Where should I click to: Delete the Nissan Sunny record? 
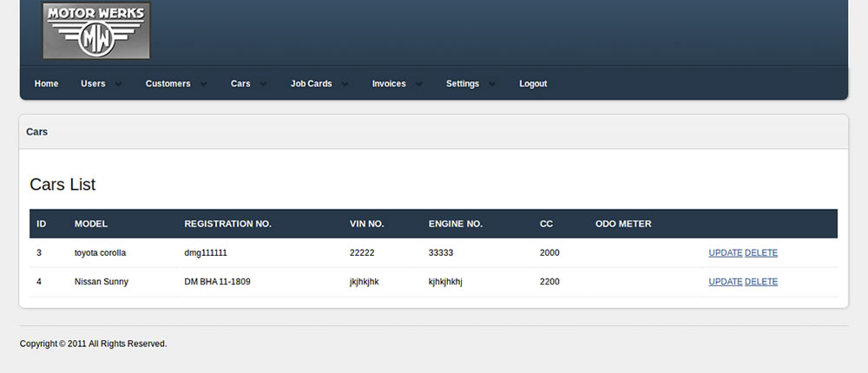click(x=761, y=282)
